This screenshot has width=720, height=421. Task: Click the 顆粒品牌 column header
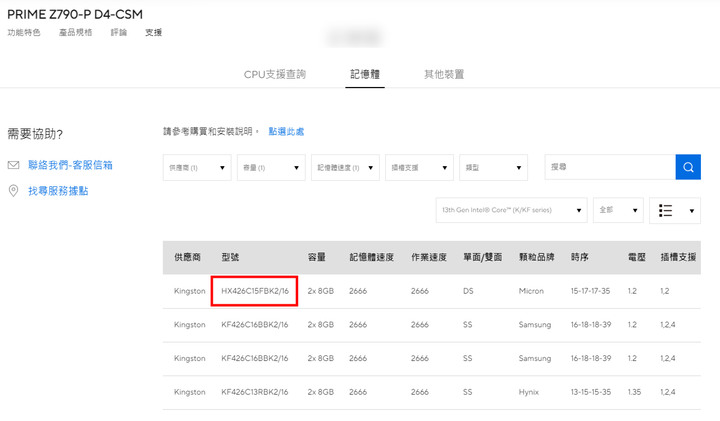tap(536, 257)
